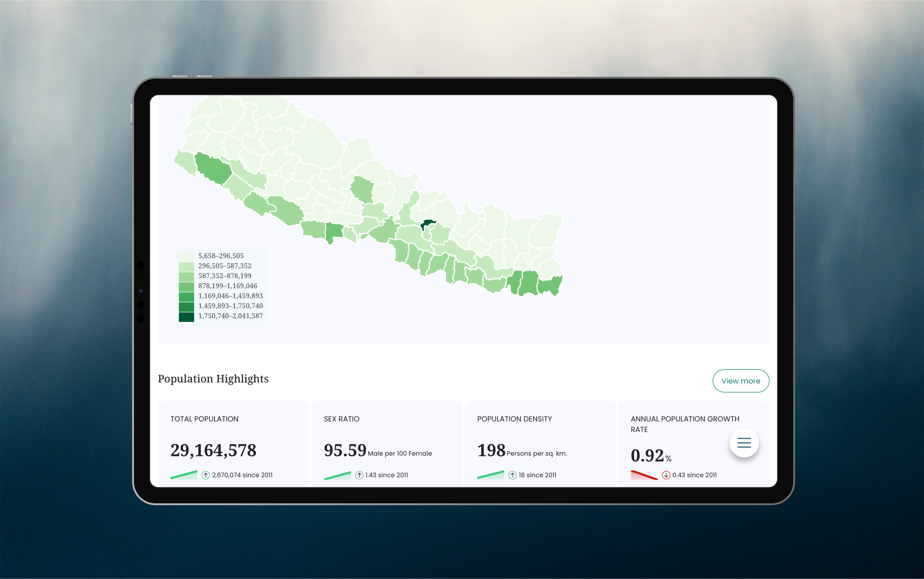
Task: Click the Population Highlights heading
Action: pos(213,379)
